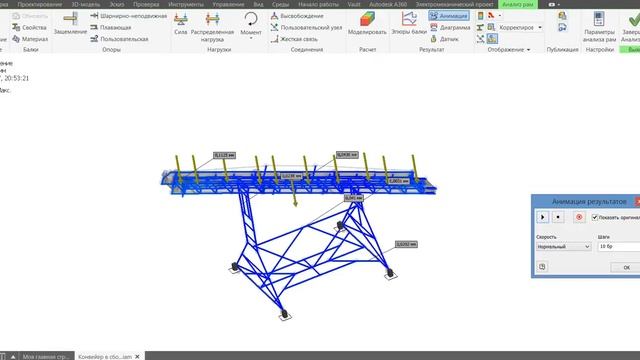Image resolution: width=640 pixels, height=360 pixels.
Task: Open the Электромеханический проект tab
Action: (454, 4)
